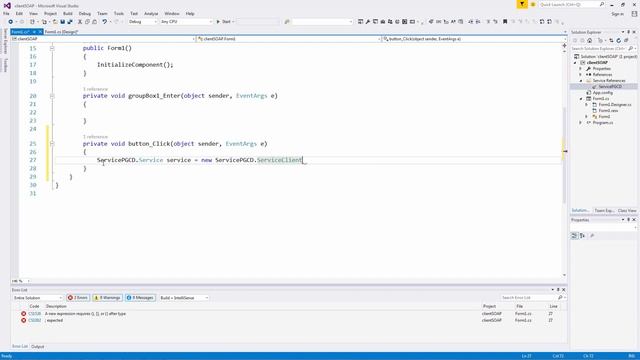Click the Home icon in Solution Explorer
The image size is (640, 360).
tap(589, 40)
